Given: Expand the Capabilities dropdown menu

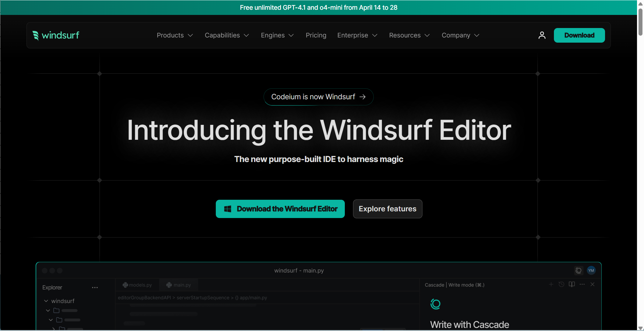Looking at the screenshot, I should (x=227, y=35).
